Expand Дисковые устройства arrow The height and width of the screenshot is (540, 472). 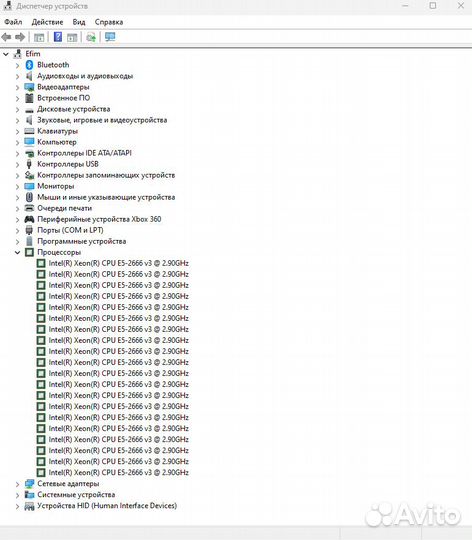[x=18, y=109]
